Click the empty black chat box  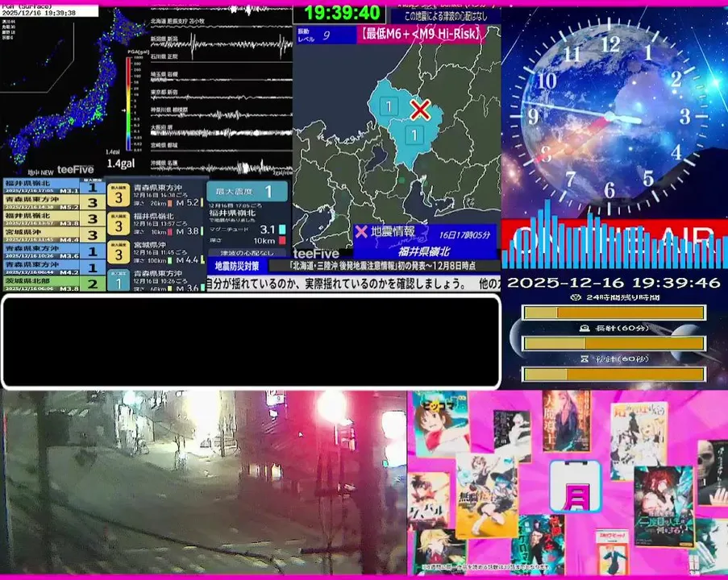(x=252, y=342)
